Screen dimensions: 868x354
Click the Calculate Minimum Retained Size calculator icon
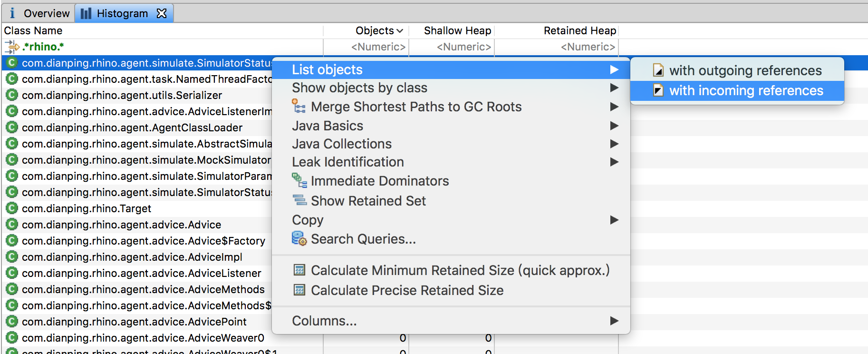tap(299, 270)
